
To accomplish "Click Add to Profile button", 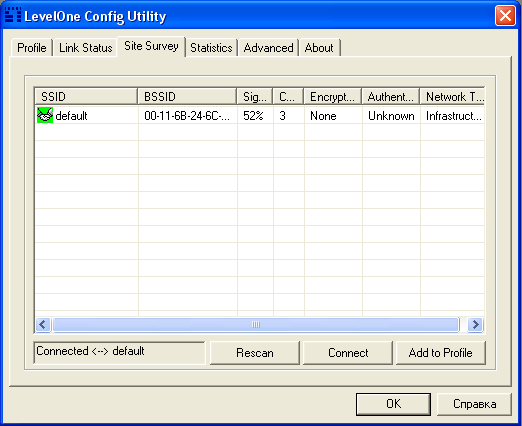I will (441, 353).
